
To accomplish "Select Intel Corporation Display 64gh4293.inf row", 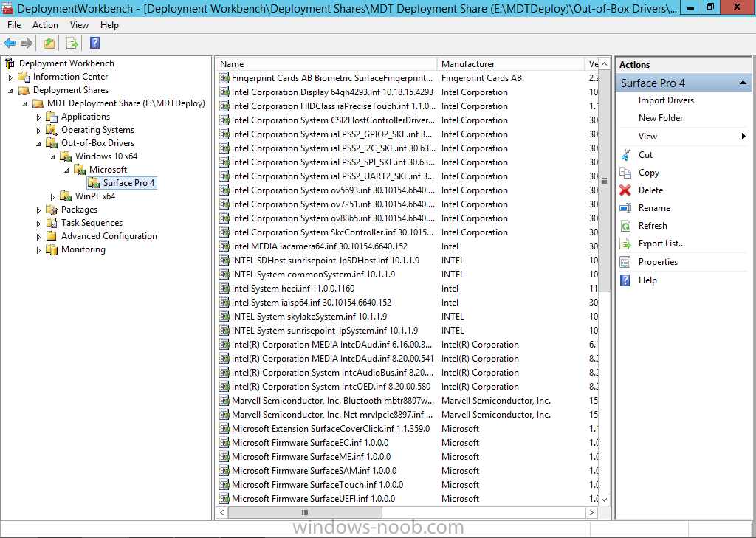I will point(408,92).
